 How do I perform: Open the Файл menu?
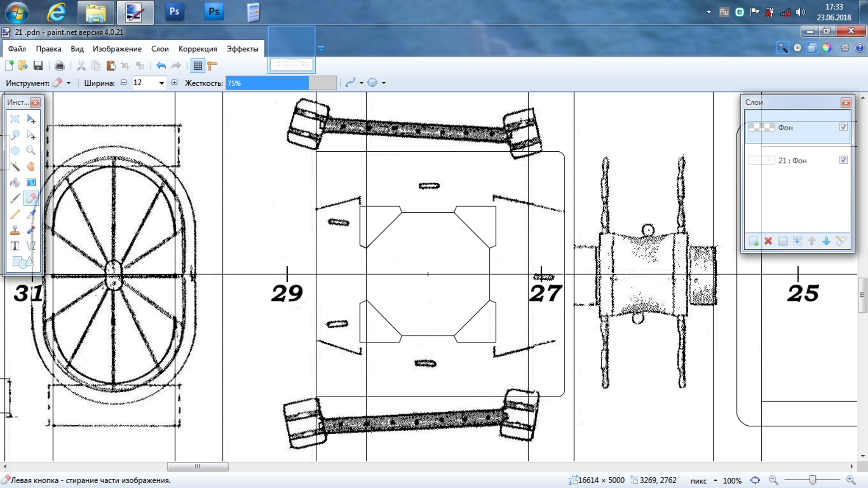(17, 49)
